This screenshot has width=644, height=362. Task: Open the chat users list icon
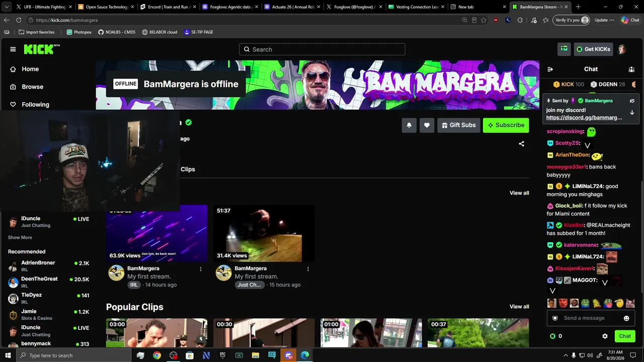pyautogui.click(x=631, y=69)
